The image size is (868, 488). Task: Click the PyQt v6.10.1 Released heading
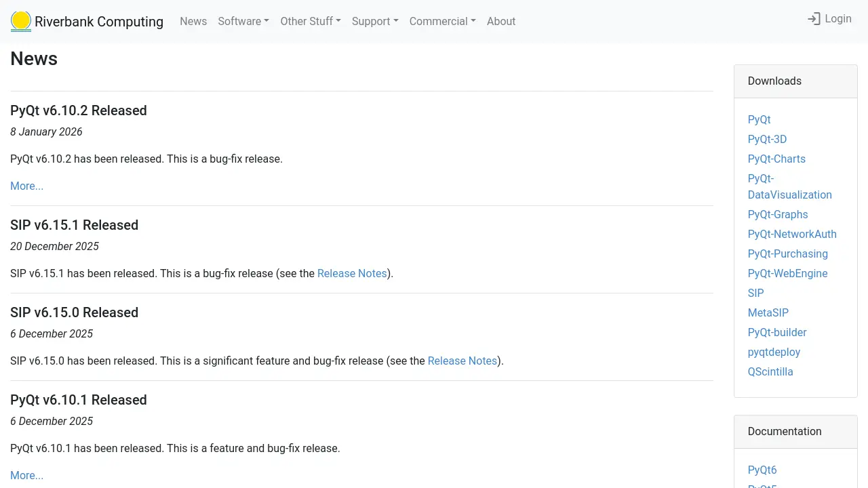click(79, 400)
